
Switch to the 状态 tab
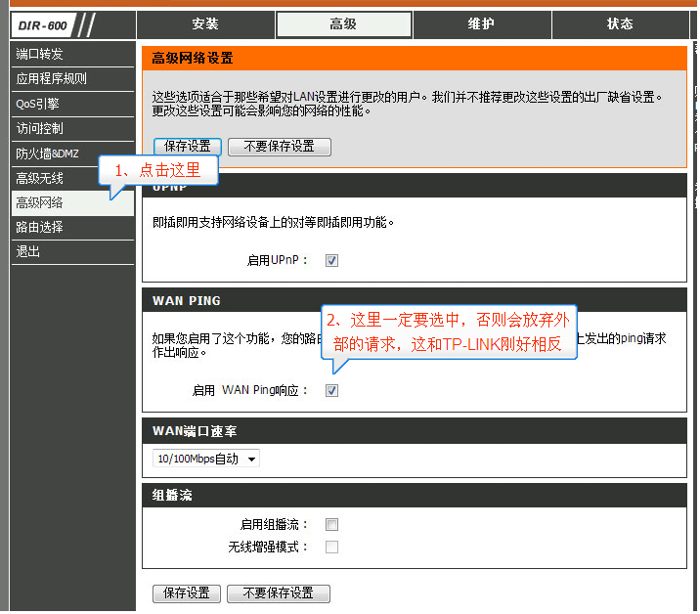(620, 24)
